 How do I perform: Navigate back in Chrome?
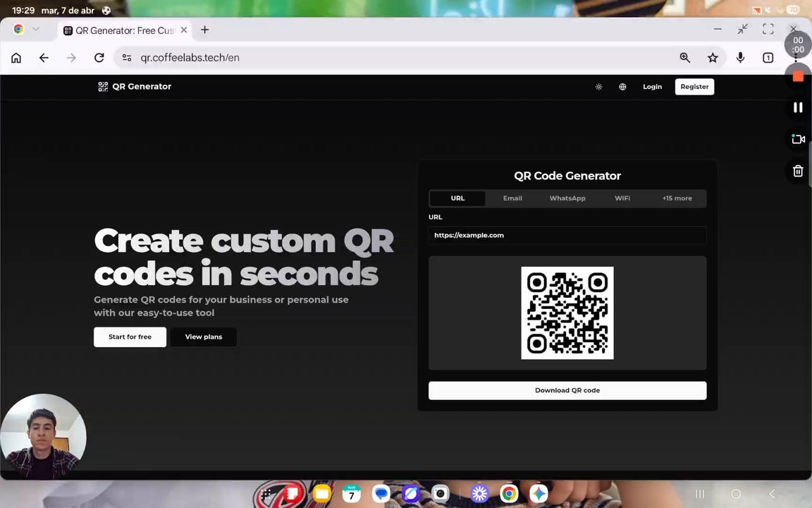[x=44, y=58]
